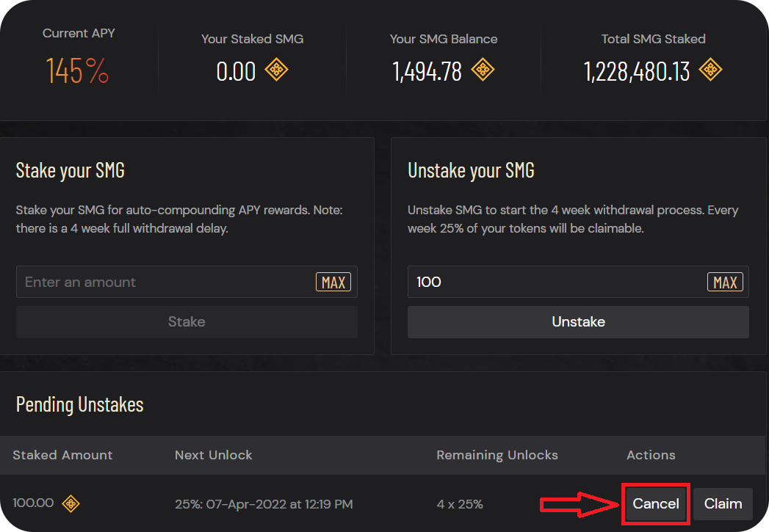
Task: Click the '4 x 25%' remaining unlocks cell
Action: [x=460, y=504]
